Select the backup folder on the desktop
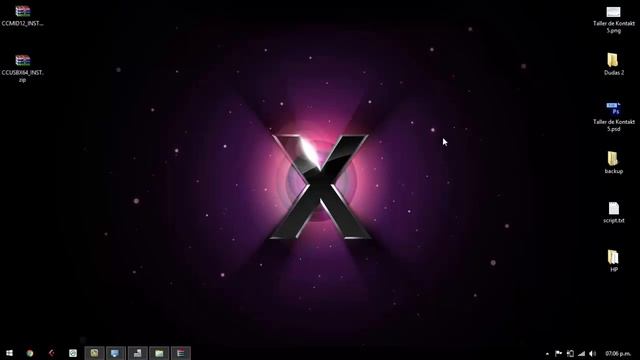This screenshot has height=360, width=640. [613, 162]
